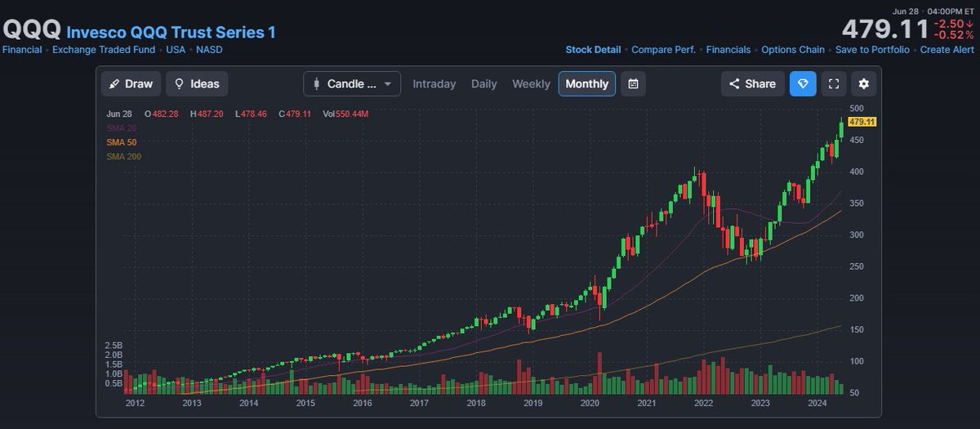The image size is (980, 429).
Task: Click the yellow 479.11 price marker
Action: pos(862,122)
